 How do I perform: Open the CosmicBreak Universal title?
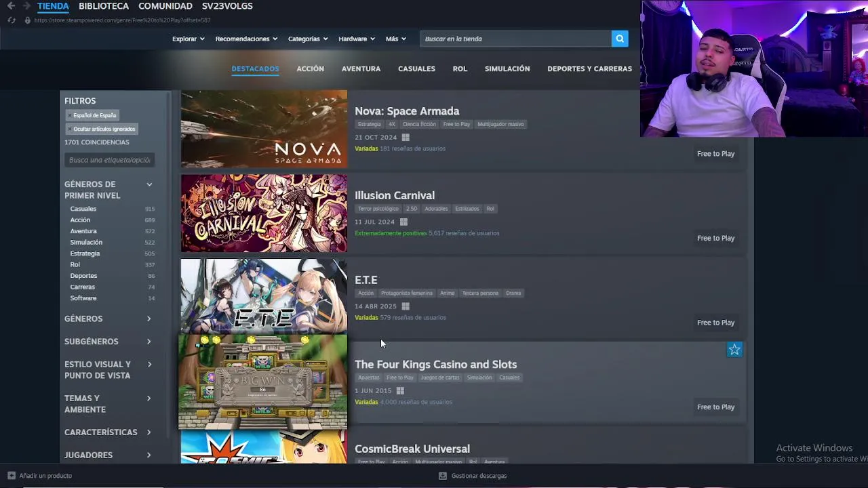pos(412,449)
